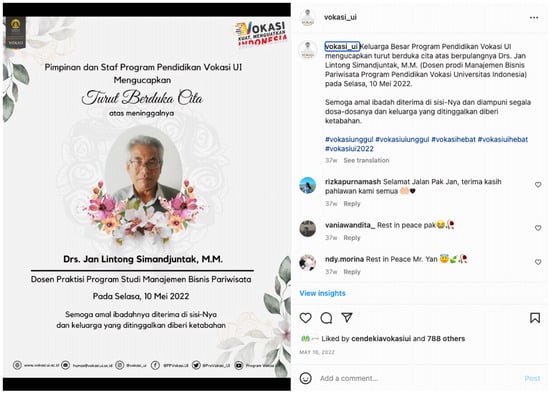Save the post with the bookmark icon
This screenshot has width=550, height=394.
535,318
